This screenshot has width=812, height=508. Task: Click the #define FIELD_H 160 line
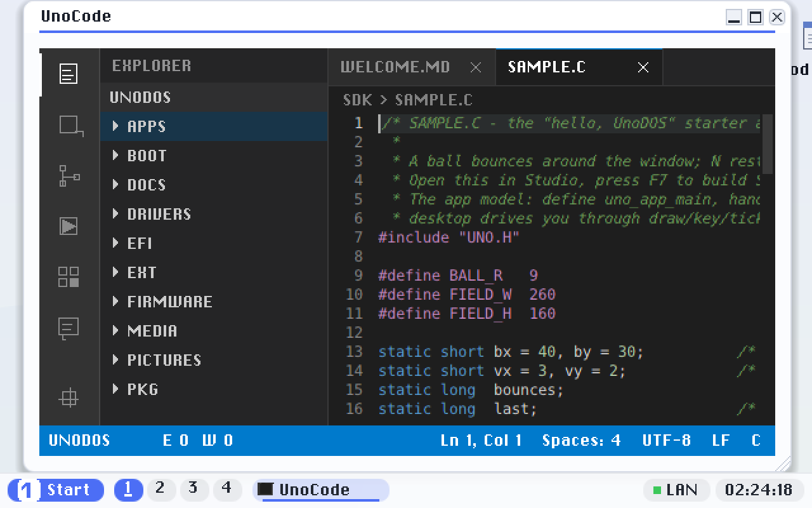tap(467, 314)
